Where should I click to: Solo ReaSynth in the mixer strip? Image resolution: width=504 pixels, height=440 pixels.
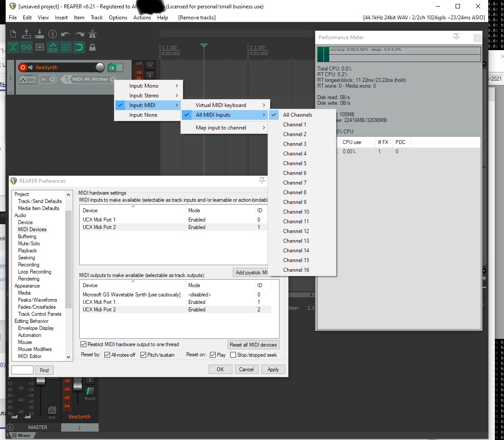tap(90, 380)
